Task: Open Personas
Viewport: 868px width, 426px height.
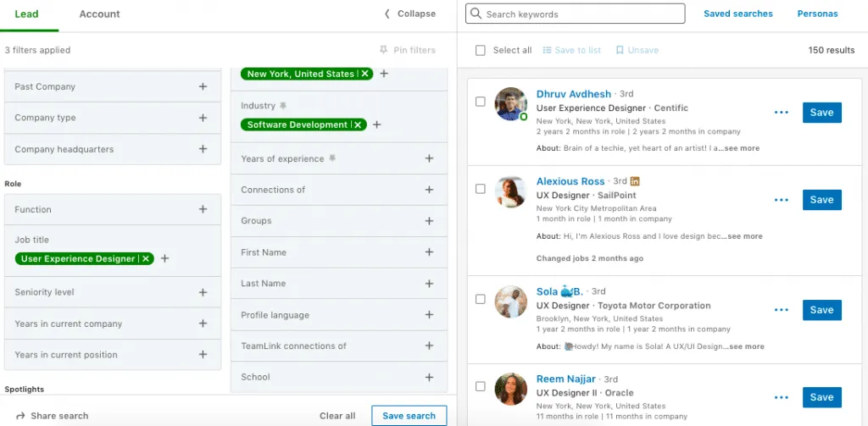Action: point(817,14)
